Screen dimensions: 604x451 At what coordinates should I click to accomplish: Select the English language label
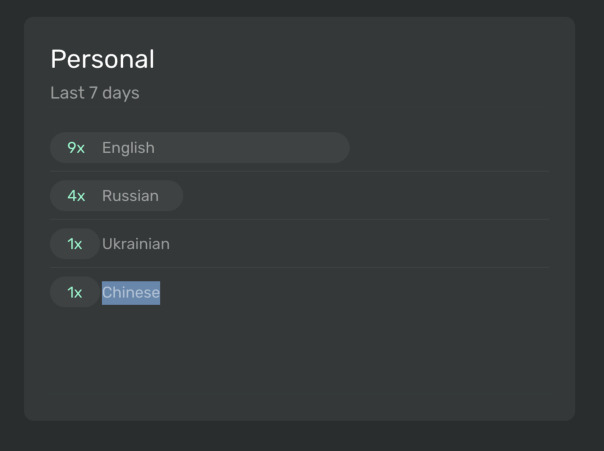click(x=128, y=148)
